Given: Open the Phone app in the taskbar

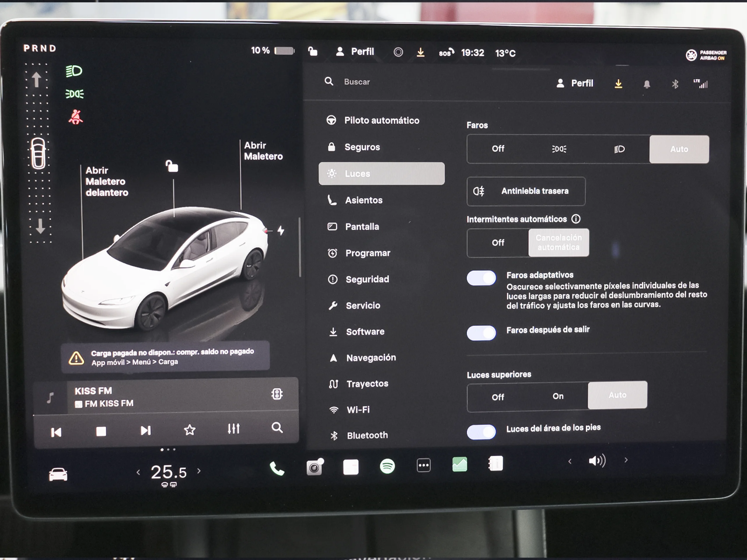Looking at the screenshot, I should click(x=277, y=468).
